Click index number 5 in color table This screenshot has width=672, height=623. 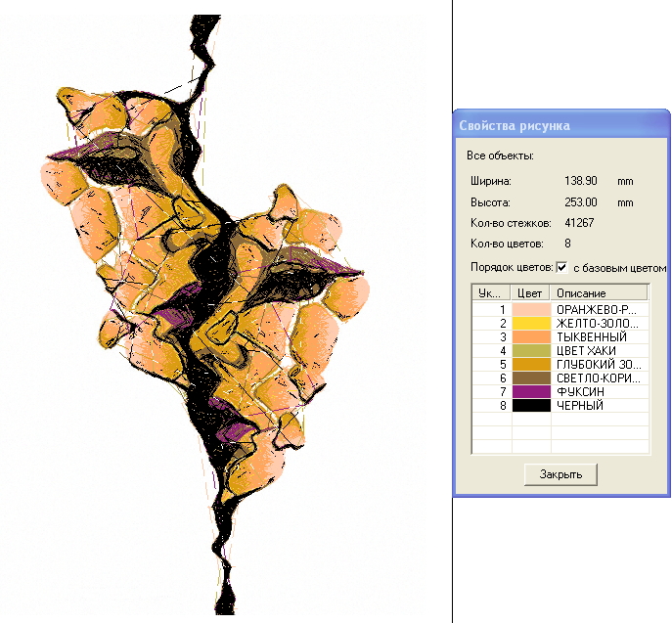pyautogui.click(x=503, y=364)
